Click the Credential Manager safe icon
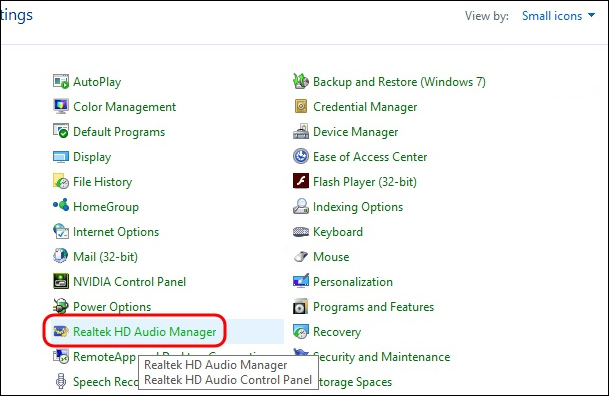Screen dimensions: 609x396 pyautogui.click(x=301, y=106)
